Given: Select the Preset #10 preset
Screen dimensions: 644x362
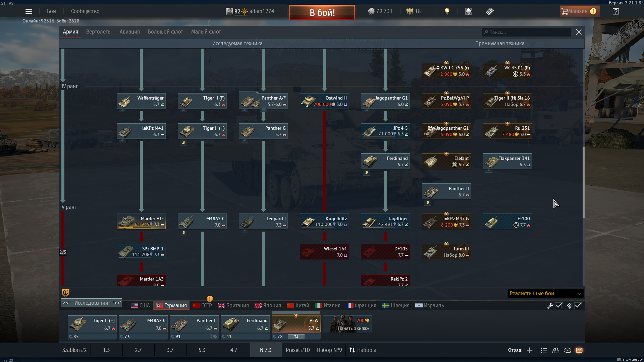Looking at the screenshot, I should pos(298,350).
